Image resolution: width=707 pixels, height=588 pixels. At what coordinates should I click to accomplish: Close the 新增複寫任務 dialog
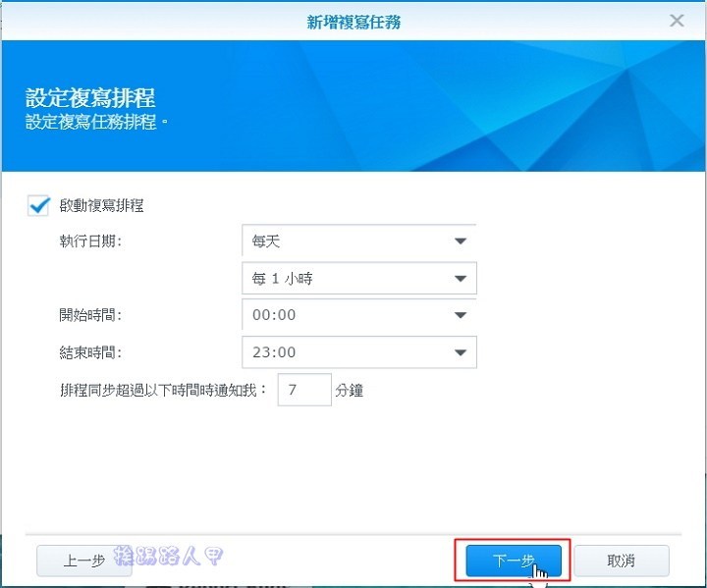coord(677,21)
